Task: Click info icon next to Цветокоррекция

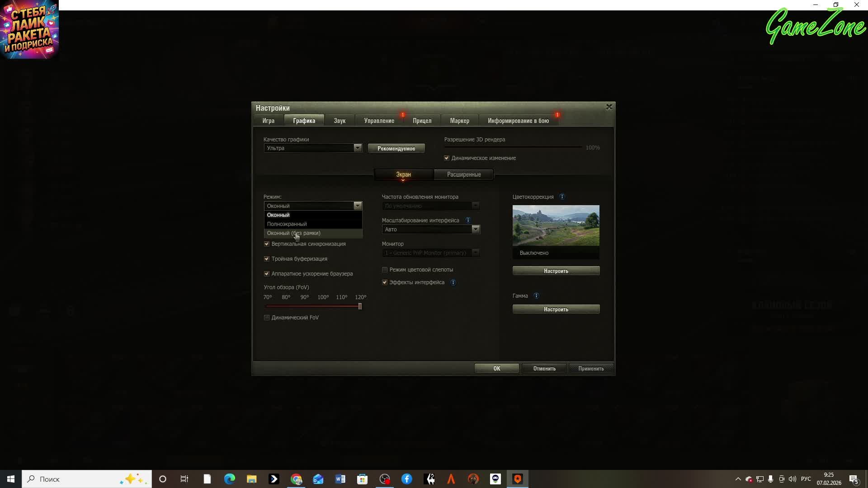Action: point(562,197)
